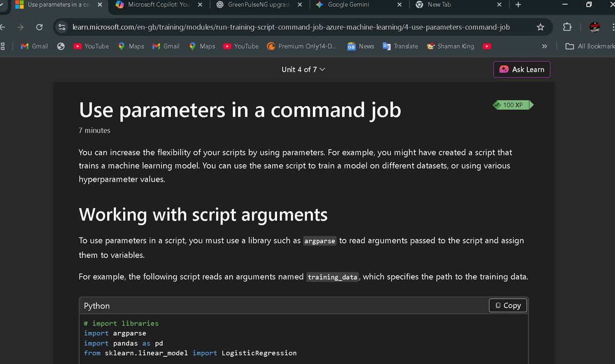The image size is (615, 364).
Task: Open the second YouTube bookmark
Action: click(241, 46)
